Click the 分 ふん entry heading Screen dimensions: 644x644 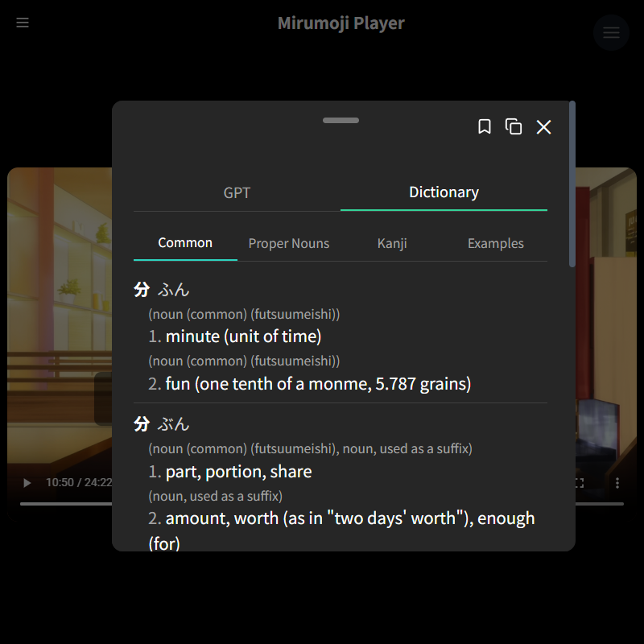point(162,290)
